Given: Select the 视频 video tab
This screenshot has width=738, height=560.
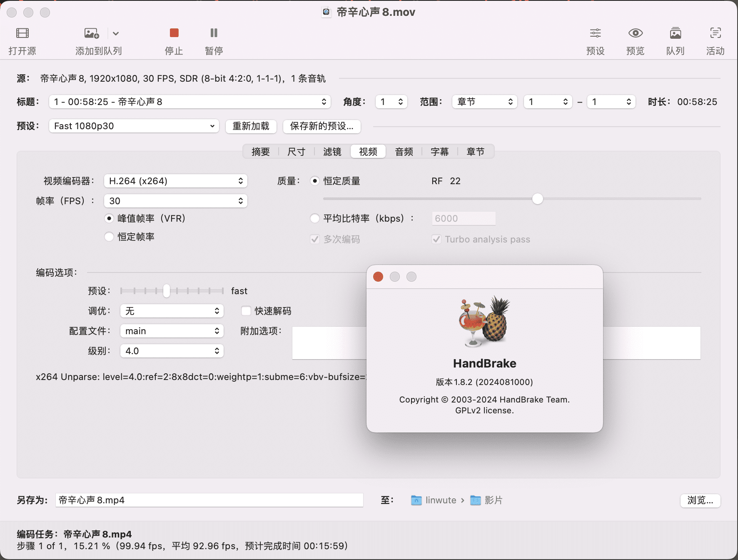Looking at the screenshot, I should point(368,152).
